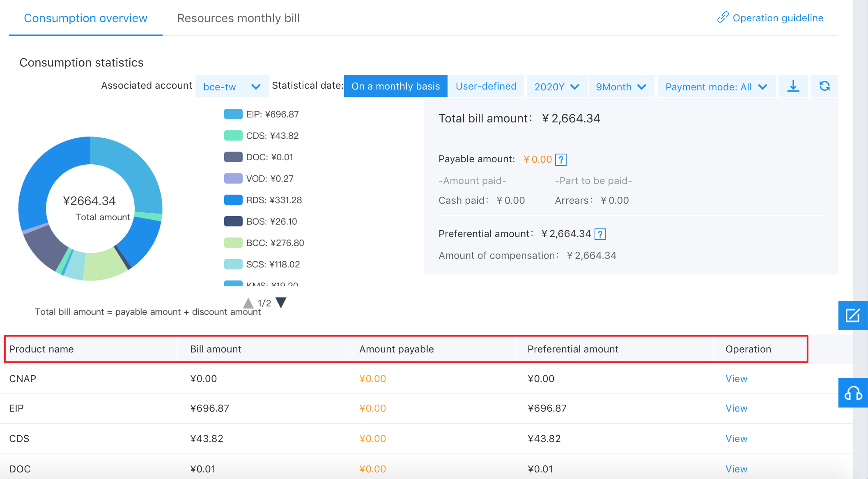This screenshot has height=479, width=868.
Task: Click the help icon beside Preferential amount
Action: (600, 234)
